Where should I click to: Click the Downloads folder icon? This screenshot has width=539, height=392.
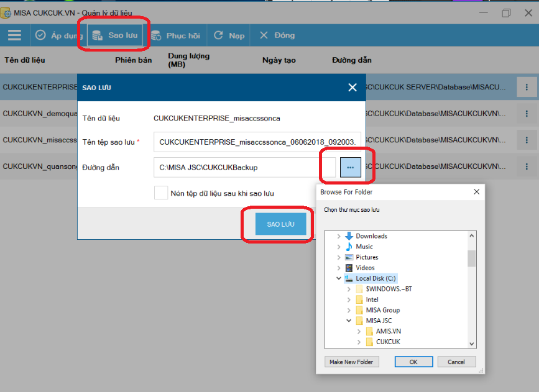(x=349, y=236)
